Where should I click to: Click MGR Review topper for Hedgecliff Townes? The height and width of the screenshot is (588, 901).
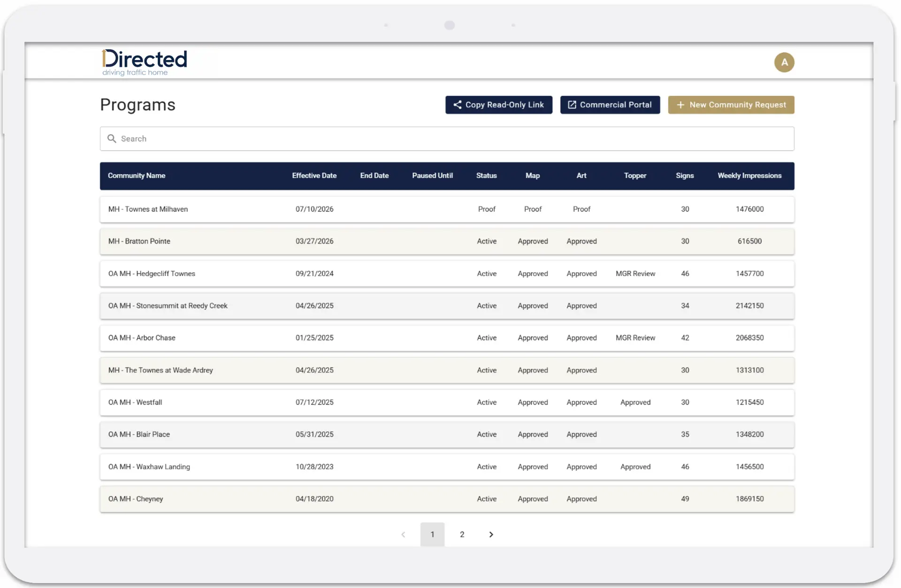tap(635, 274)
